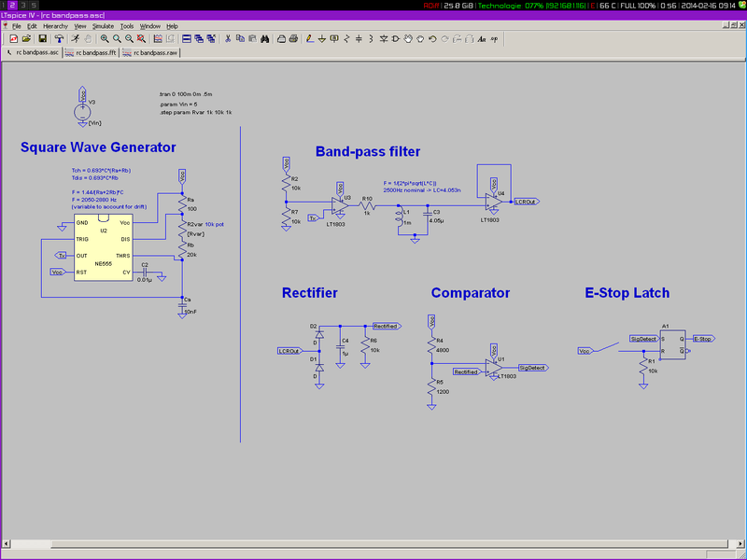Open the Hierarchy menu
The image size is (747, 560).
click(55, 26)
